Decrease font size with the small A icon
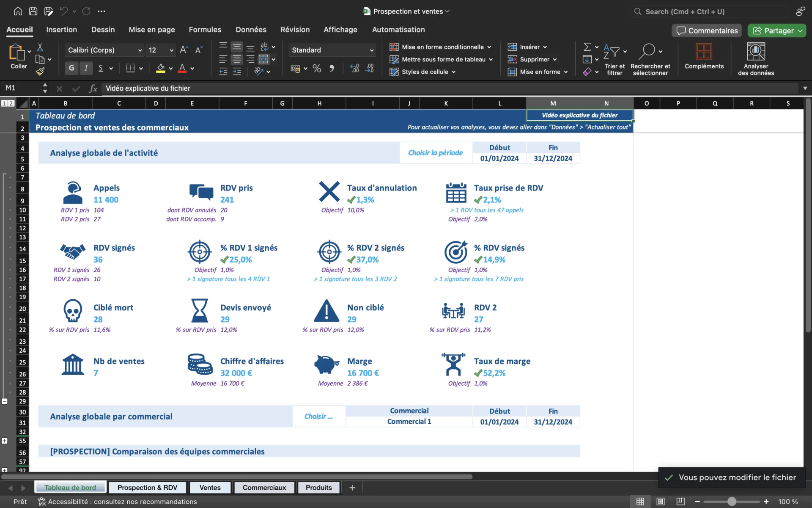Image resolution: width=812 pixels, height=508 pixels. click(199, 50)
